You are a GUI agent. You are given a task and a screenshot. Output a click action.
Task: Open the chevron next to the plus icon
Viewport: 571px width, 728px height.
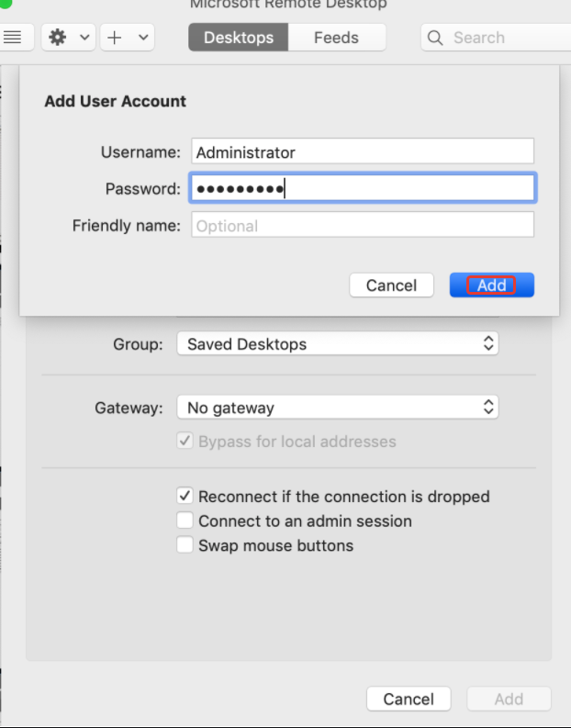(x=143, y=38)
